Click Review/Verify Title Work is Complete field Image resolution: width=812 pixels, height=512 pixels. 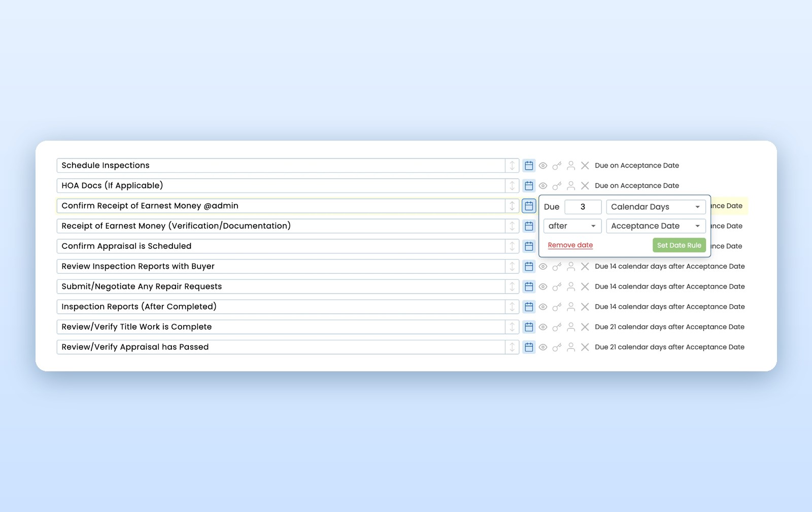coord(281,327)
